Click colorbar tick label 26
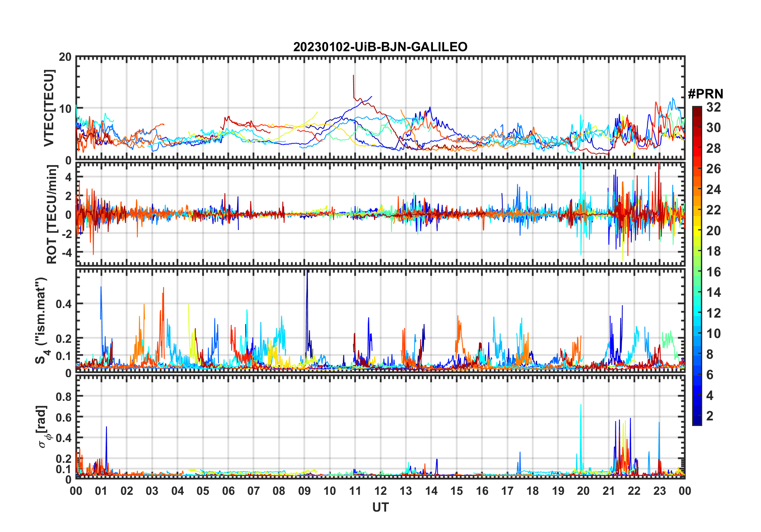 pyautogui.click(x=713, y=169)
